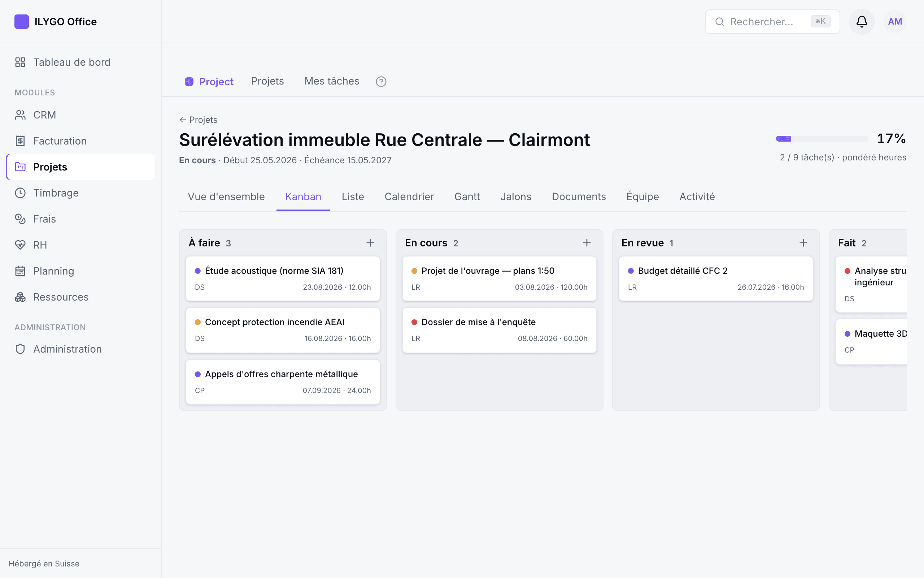Click the help question mark icon
Viewport: 924px width, 578px height.
[381, 81]
